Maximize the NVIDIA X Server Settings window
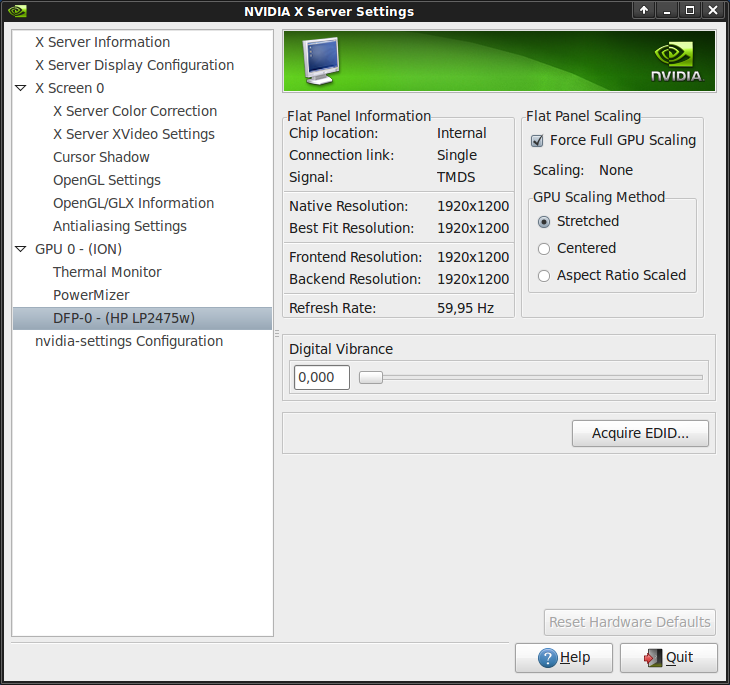Image resolution: width=730 pixels, height=685 pixels. click(x=690, y=10)
